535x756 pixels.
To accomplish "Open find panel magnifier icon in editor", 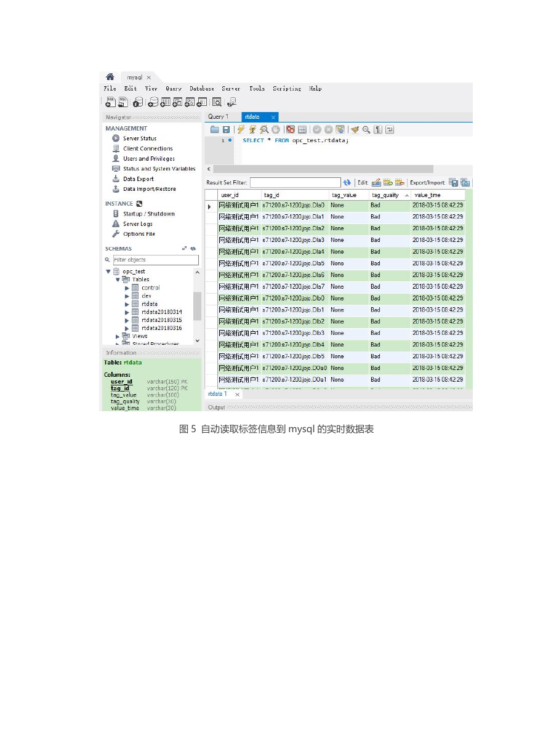I will [x=366, y=129].
